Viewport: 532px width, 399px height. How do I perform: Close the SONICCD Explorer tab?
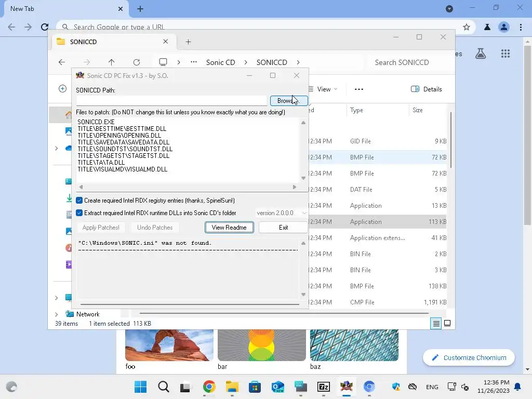click(165, 42)
